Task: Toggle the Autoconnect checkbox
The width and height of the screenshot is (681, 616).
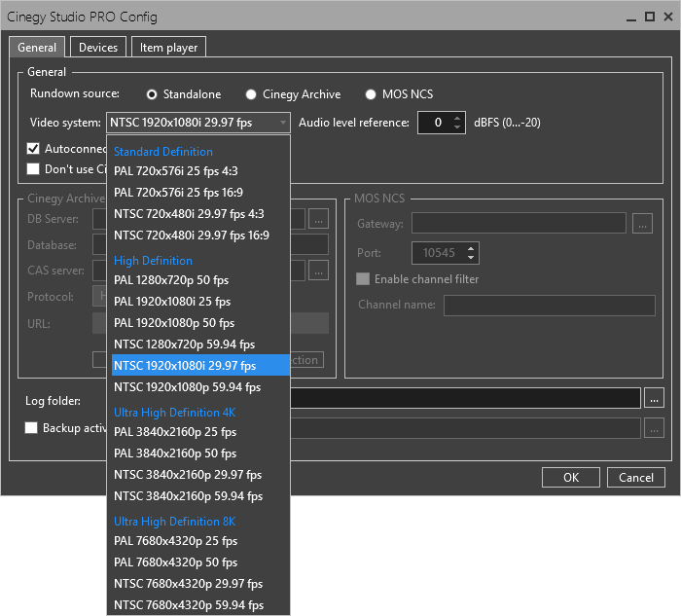Action: (x=33, y=149)
